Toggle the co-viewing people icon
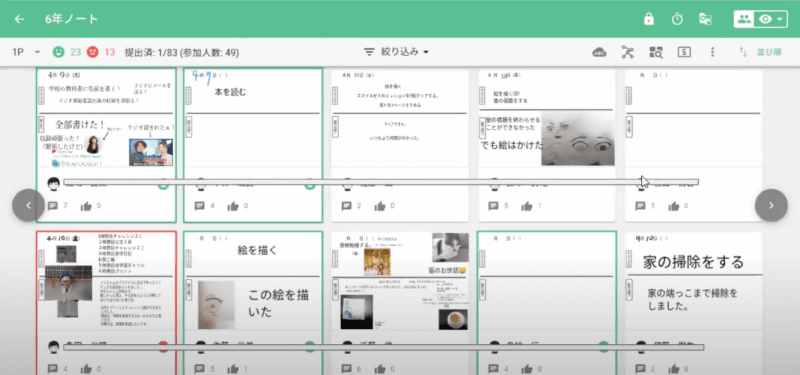The width and height of the screenshot is (800, 375). tap(744, 19)
